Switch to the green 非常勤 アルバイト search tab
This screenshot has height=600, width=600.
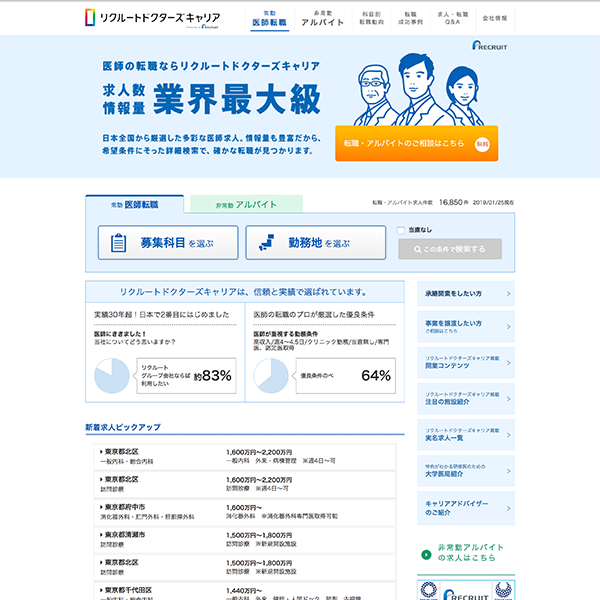pyautogui.click(x=246, y=204)
